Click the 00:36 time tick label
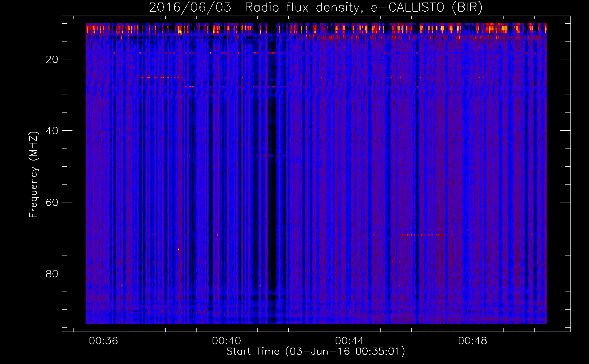 104,341
